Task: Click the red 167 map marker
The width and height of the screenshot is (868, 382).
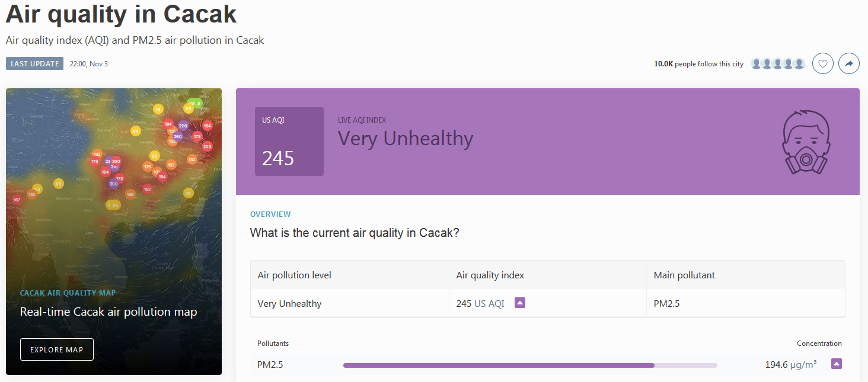Action: coord(17,200)
